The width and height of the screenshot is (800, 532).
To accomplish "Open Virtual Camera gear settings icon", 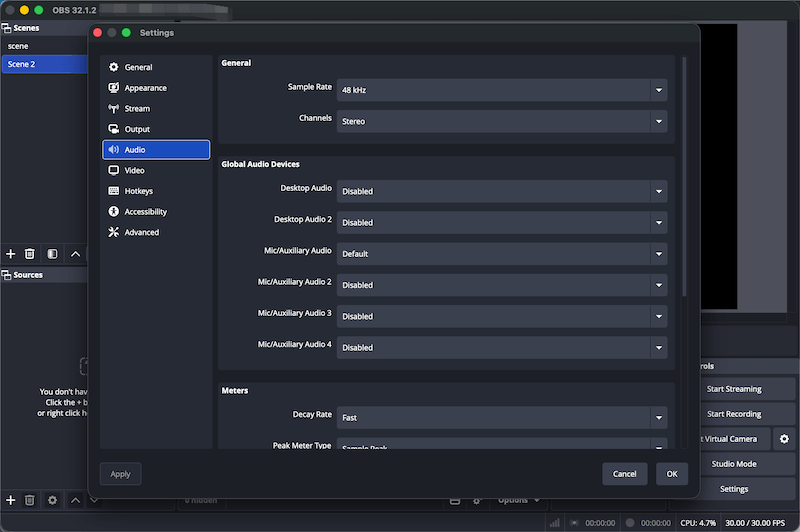I will point(784,439).
